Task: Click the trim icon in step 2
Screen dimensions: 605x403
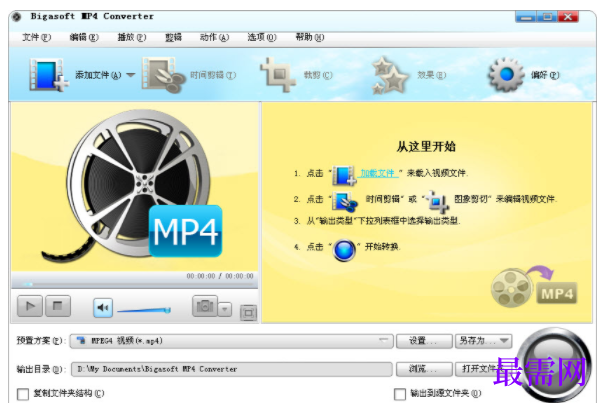Action: [345, 202]
